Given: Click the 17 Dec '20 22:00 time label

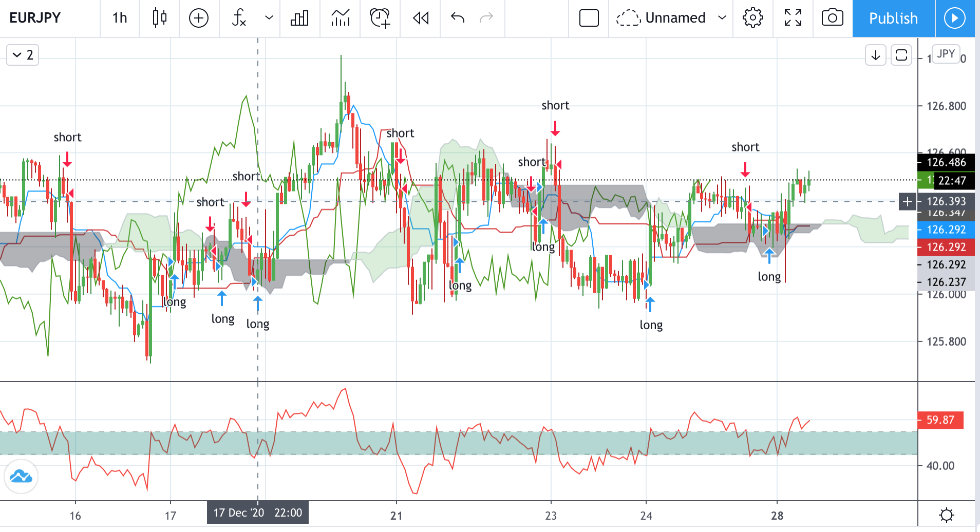Looking at the screenshot, I should [258, 513].
